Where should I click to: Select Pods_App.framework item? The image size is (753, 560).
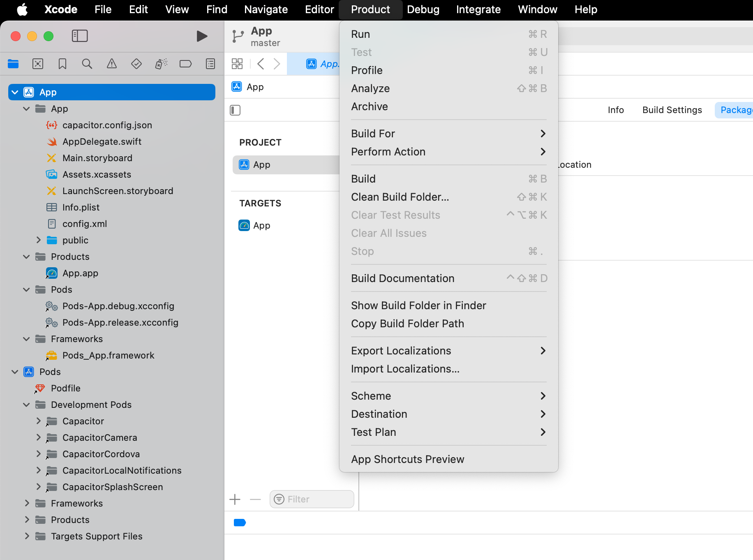pos(109,355)
